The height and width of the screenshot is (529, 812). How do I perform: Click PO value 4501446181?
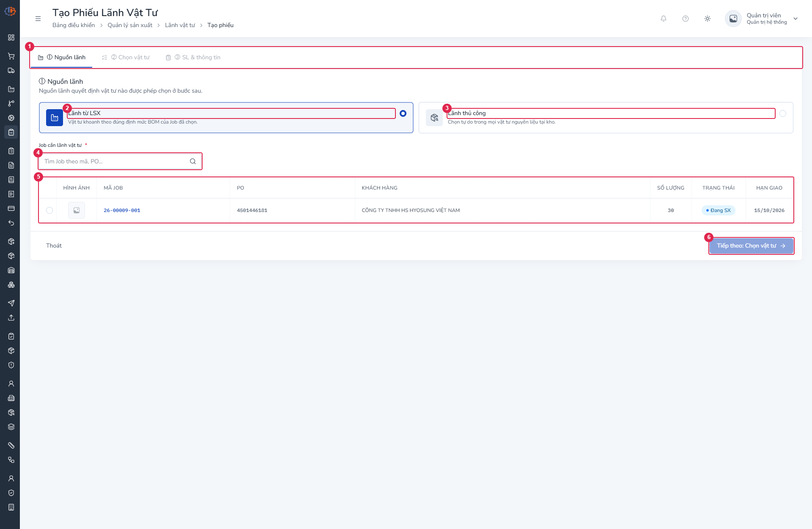(x=252, y=210)
